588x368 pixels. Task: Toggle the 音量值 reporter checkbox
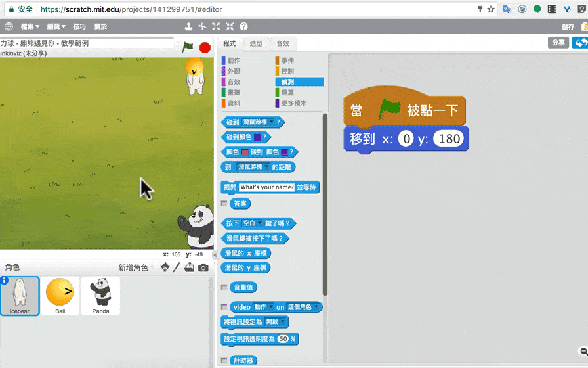(x=224, y=287)
